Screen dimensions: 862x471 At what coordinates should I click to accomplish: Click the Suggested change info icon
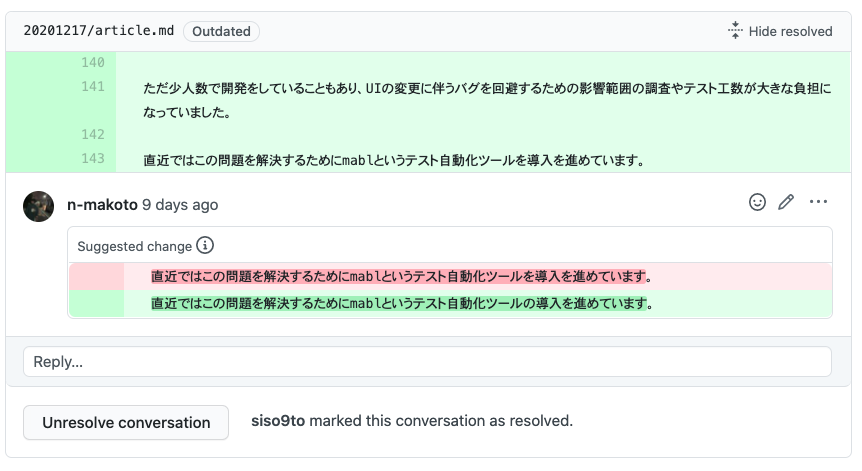click(205, 245)
